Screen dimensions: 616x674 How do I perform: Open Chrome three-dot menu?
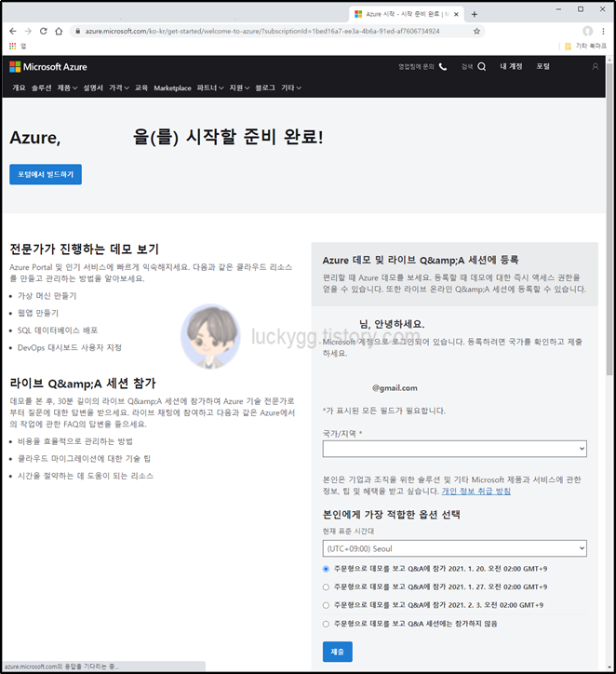point(603,31)
